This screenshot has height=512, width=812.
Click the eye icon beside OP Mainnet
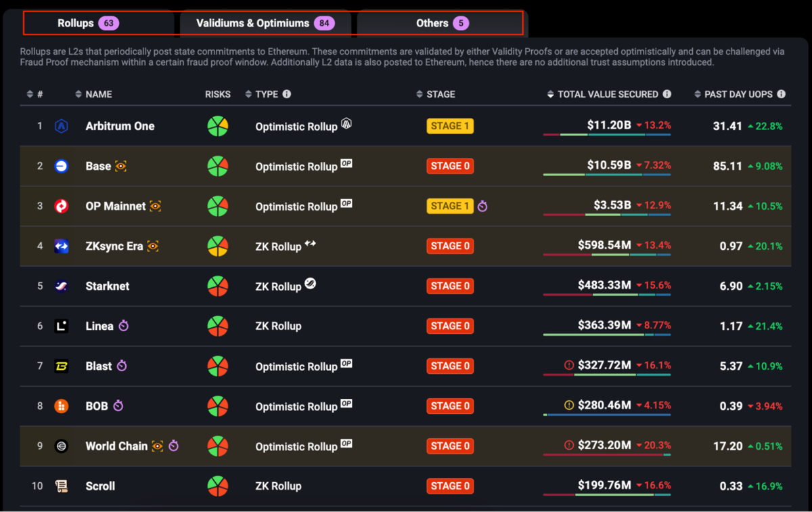coord(156,206)
